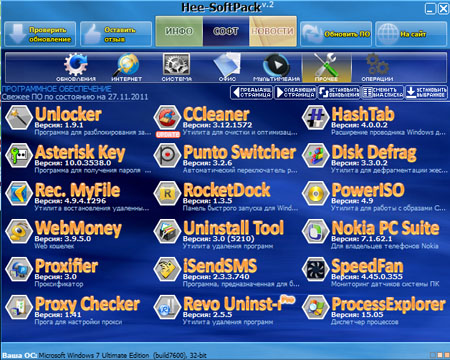
Task: Switch to the ИНФО tab
Action: pyautogui.click(x=179, y=31)
